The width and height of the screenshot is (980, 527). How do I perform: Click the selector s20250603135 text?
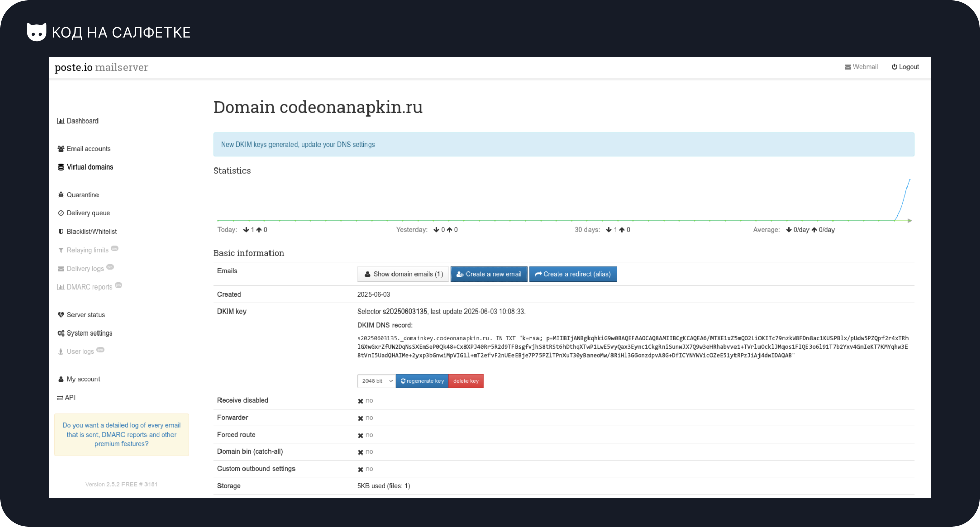pos(405,312)
